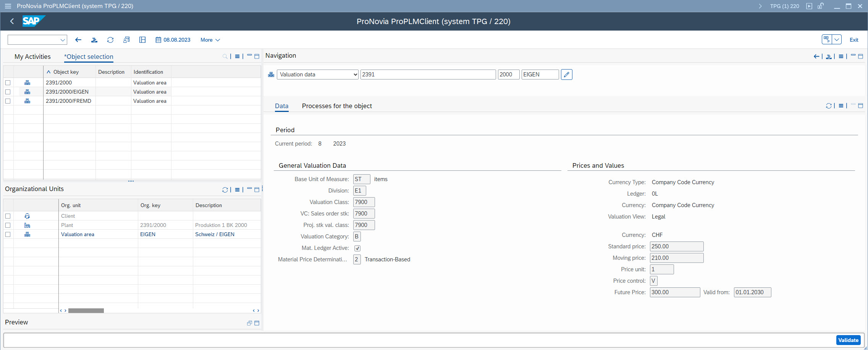
Task: Click Navigation panel top-level stack icon
Action: (829, 56)
